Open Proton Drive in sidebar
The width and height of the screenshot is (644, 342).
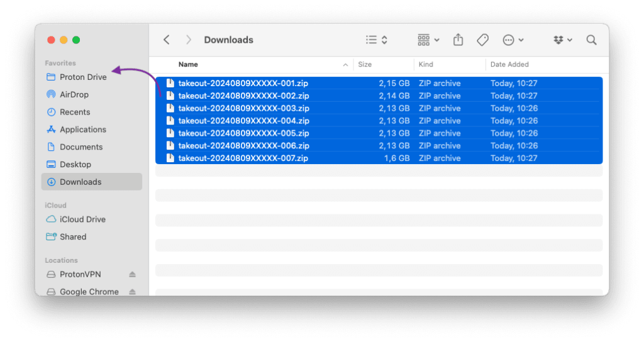[92, 77]
